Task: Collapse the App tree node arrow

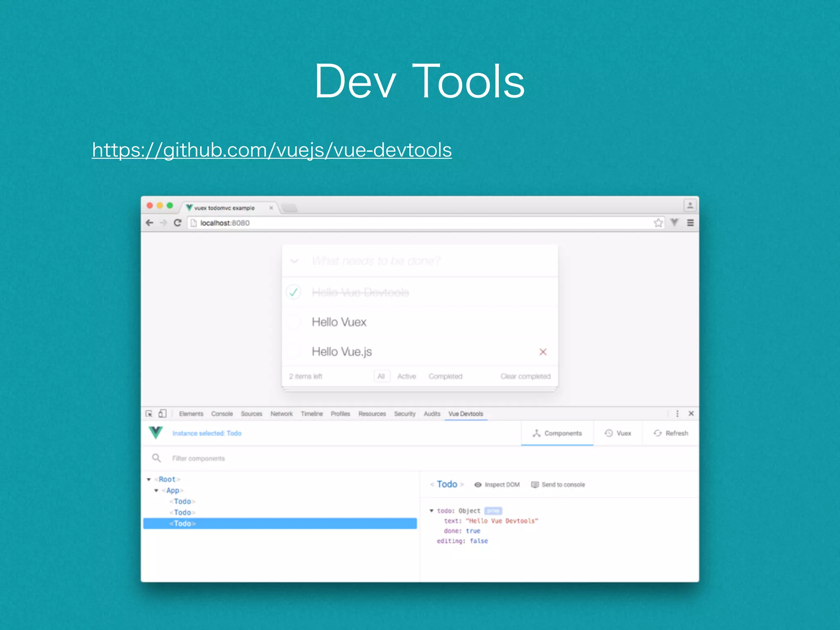Action: pos(156,491)
